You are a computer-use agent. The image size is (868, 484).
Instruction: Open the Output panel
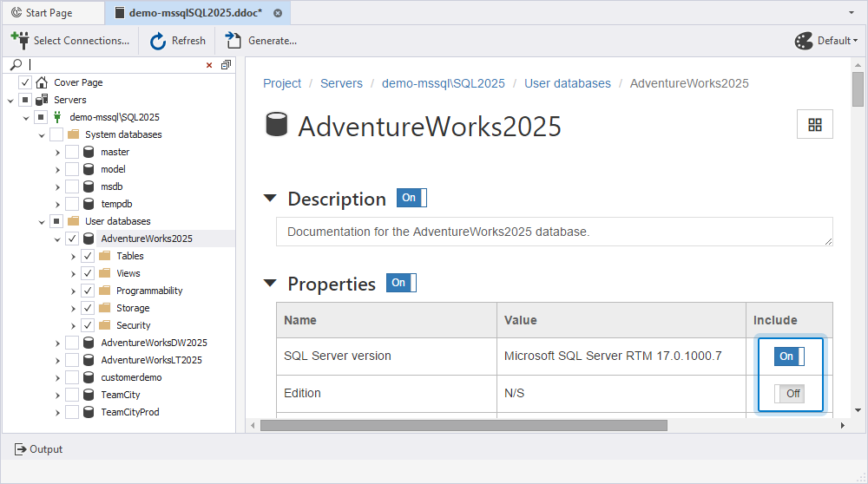pos(38,449)
